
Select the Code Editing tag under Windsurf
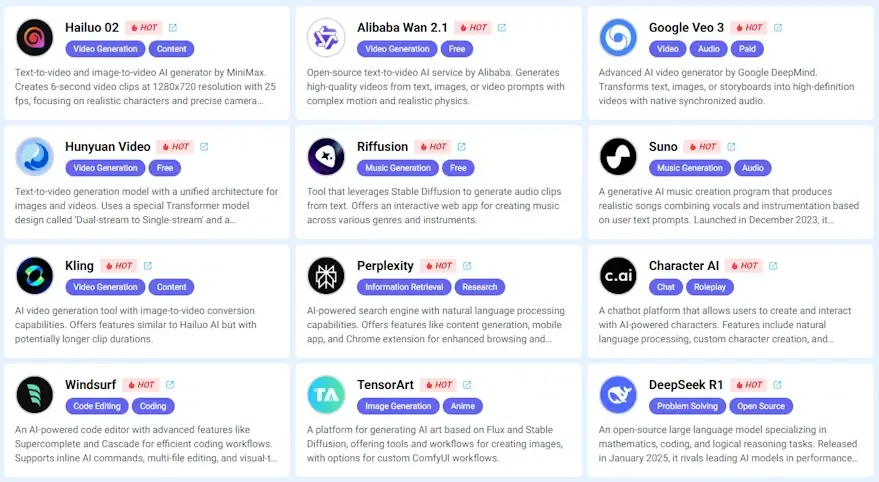point(96,406)
